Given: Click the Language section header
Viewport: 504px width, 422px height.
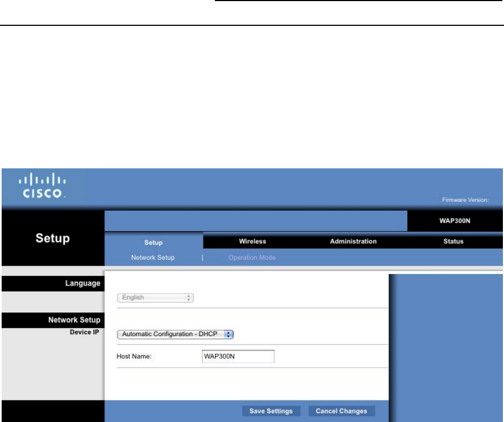Looking at the screenshot, I should click(53, 283).
